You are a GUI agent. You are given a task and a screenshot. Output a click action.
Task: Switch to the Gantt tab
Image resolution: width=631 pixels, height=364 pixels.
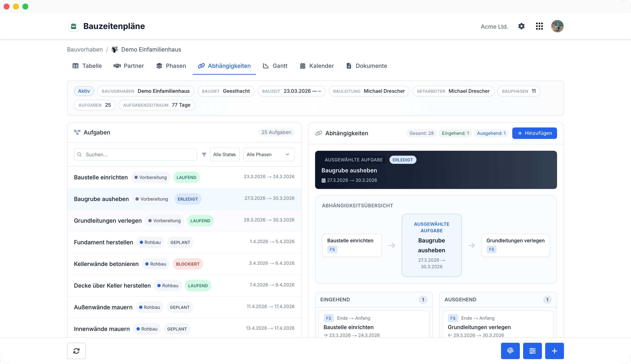pyautogui.click(x=275, y=66)
